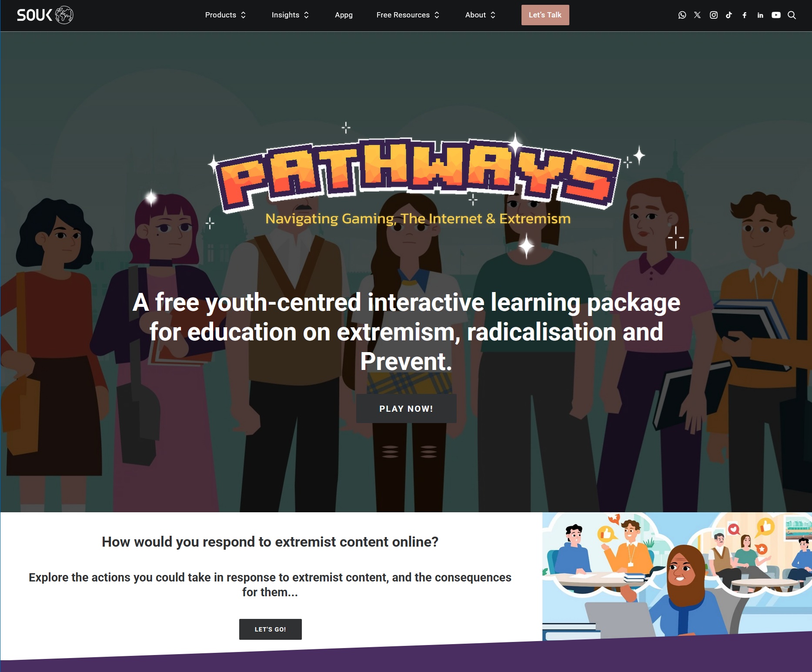Expand the Products dropdown menu
This screenshot has width=812, height=672.
click(x=226, y=15)
